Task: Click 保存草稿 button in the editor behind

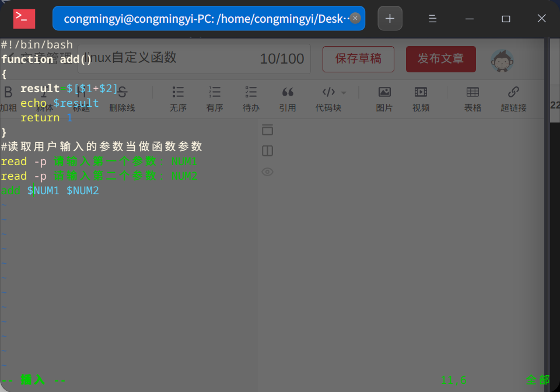Action: coord(358,59)
